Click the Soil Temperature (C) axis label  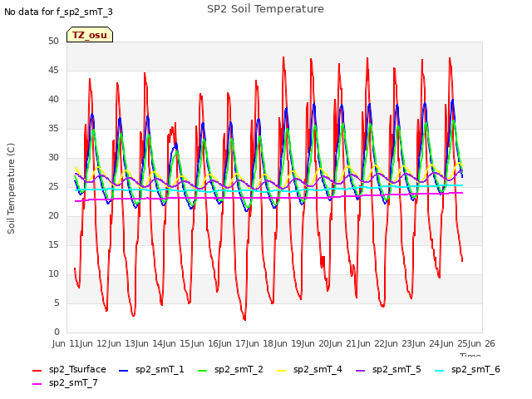point(11,189)
